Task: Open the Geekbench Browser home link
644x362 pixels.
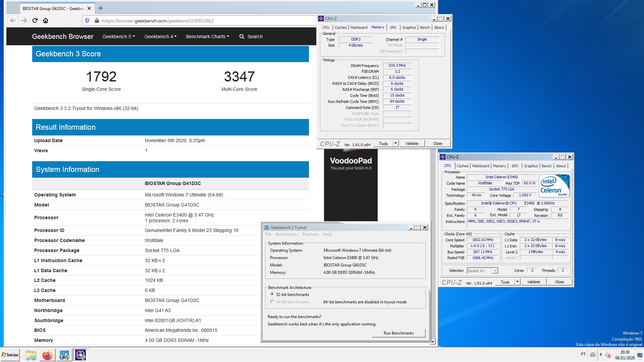Action: coord(62,37)
